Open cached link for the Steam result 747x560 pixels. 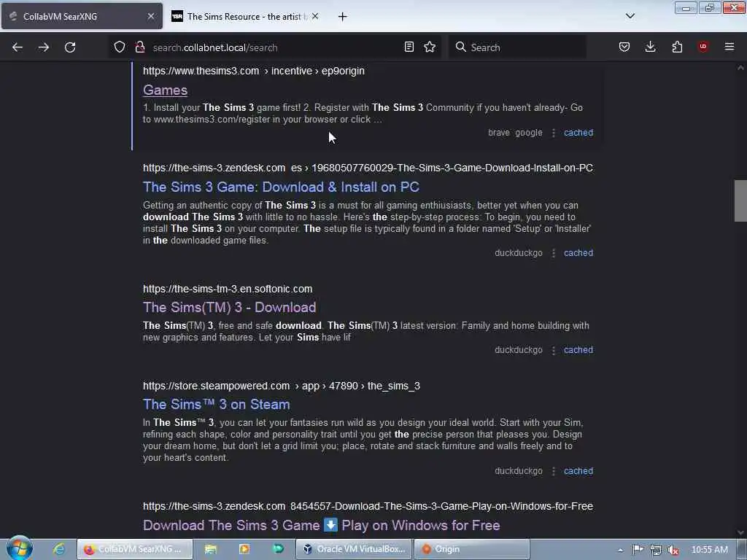coord(578,471)
